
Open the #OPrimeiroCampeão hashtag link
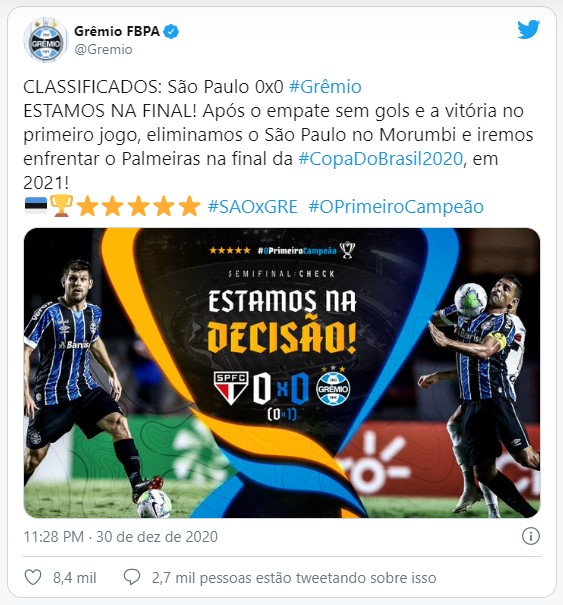396,207
